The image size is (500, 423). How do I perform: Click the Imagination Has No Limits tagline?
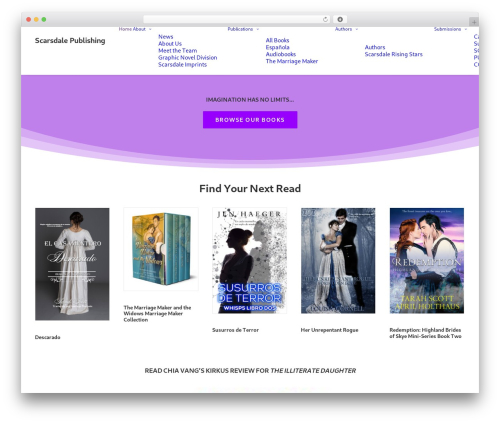250,100
